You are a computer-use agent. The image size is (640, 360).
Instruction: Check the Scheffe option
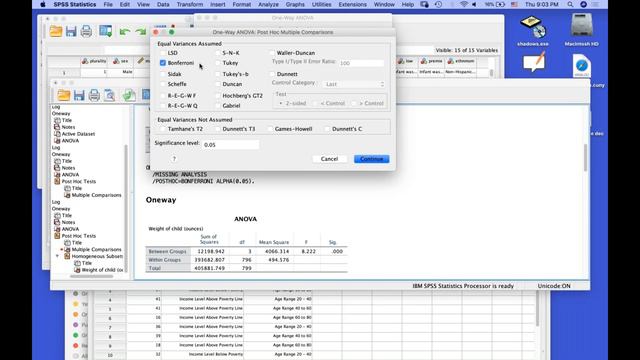point(163,84)
